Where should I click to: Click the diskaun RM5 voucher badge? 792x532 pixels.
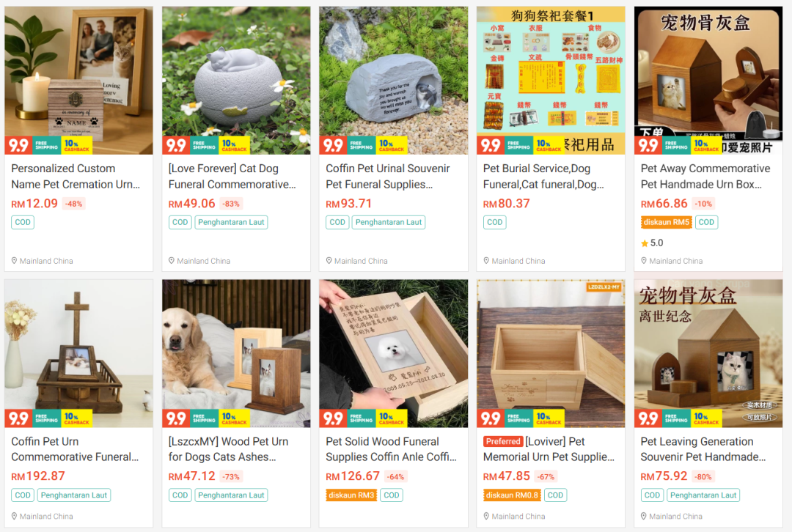(x=666, y=222)
